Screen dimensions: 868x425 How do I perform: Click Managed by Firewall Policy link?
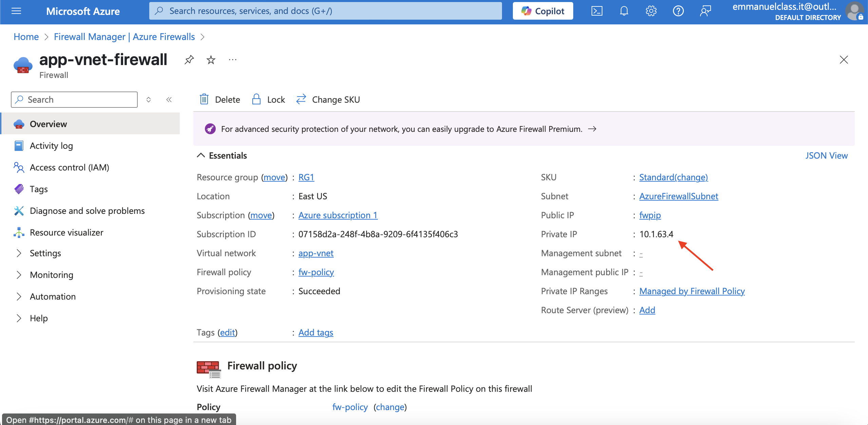[x=692, y=291]
